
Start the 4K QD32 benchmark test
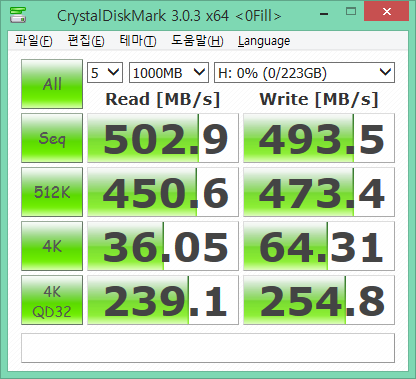pos(52,300)
